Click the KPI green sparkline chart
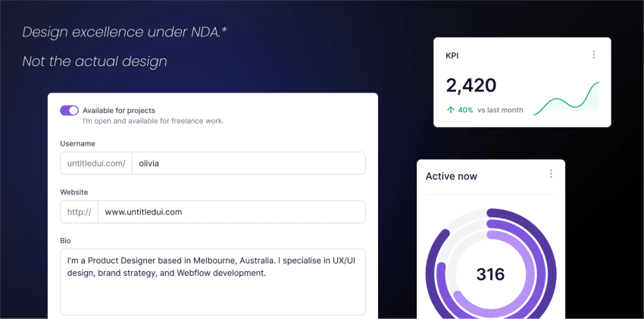This screenshot has height=319, width=644. point(566,99)
